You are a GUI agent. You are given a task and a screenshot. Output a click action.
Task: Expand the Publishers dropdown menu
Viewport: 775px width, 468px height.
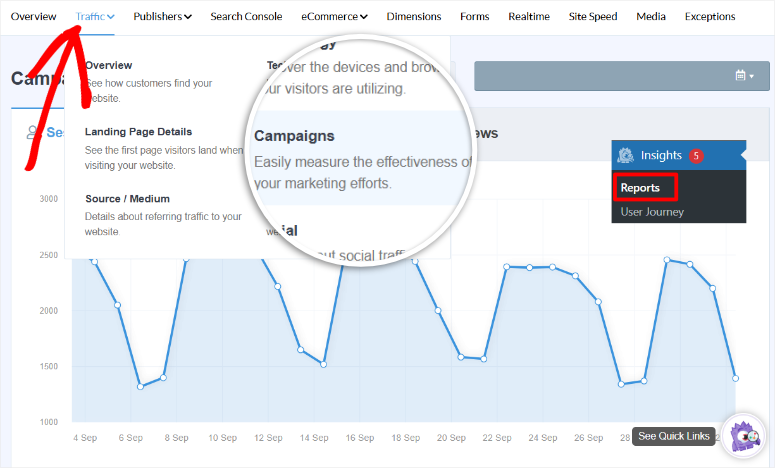tap(162, 17)
